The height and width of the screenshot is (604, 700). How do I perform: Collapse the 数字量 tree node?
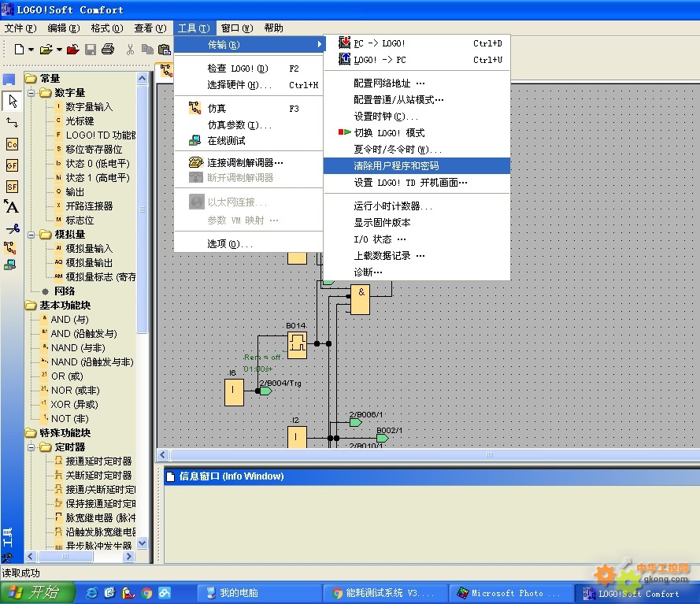31,93
